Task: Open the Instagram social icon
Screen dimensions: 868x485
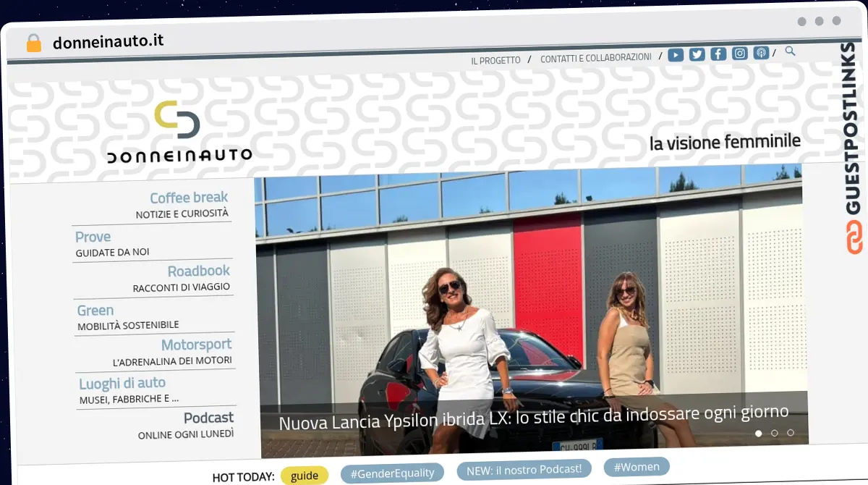Action: pyautogui.click(x=739, y=54)
